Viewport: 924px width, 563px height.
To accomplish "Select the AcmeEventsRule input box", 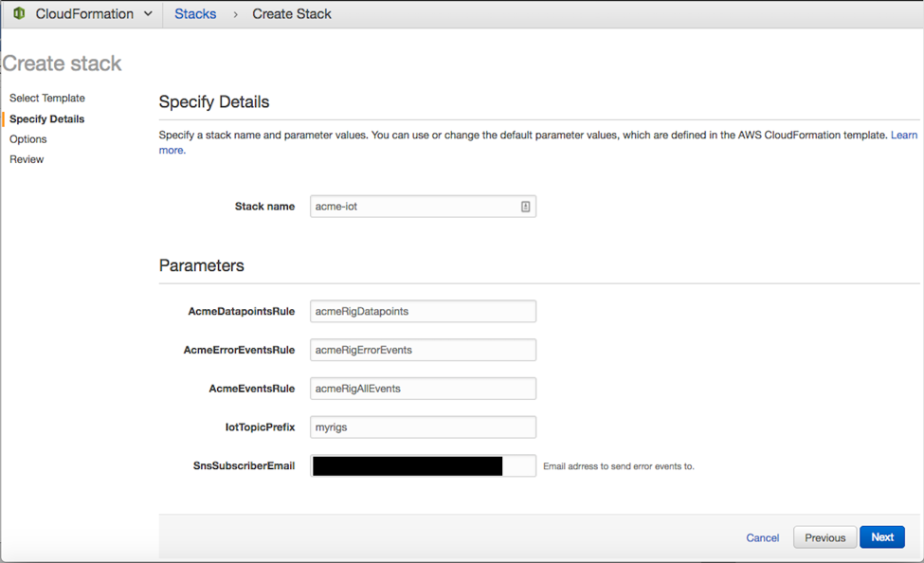I will click(423, 389).
